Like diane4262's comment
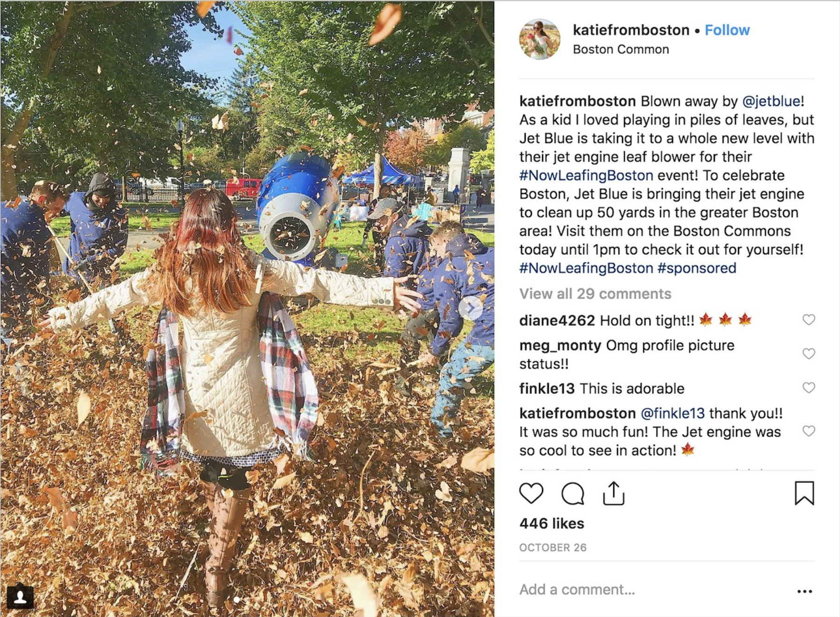Viewport: 840px width, 617px height. tap(809, 320)
